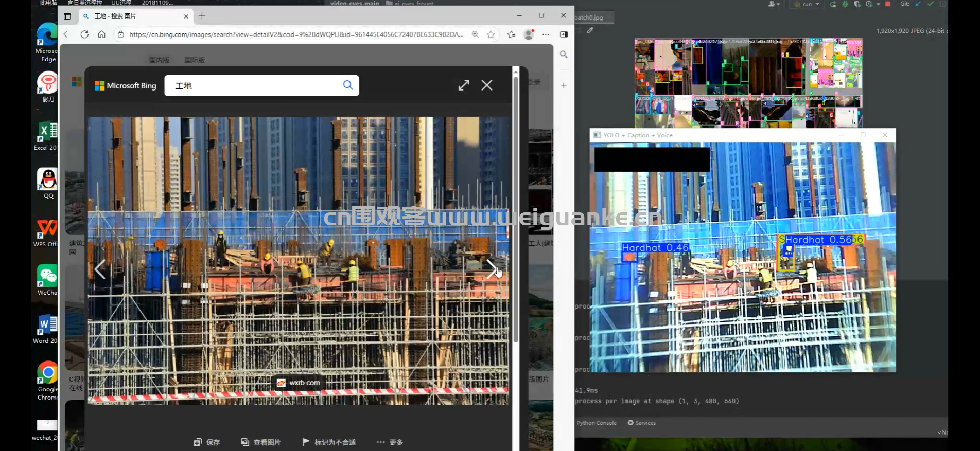Viewport: 980px width, 451px height.
Task: Click the video-eyes-main project label in PyCharm
Action: click(355, 3)
